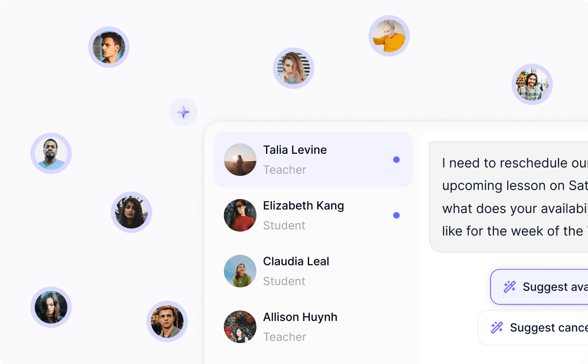Select Elizabeth Kang in the contact list
Image resolution: width=588 pixels, height=364 pixels.
tap(313, 215)
